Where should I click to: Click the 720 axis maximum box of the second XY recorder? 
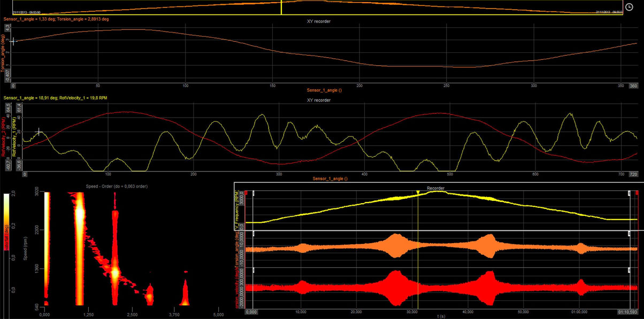coord(633,175)
